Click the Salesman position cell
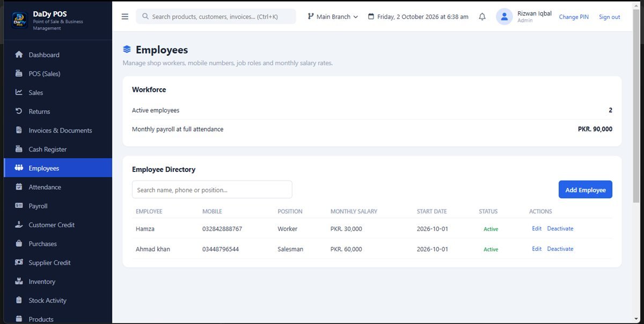The image size is (644, 324). click(290, 249)
